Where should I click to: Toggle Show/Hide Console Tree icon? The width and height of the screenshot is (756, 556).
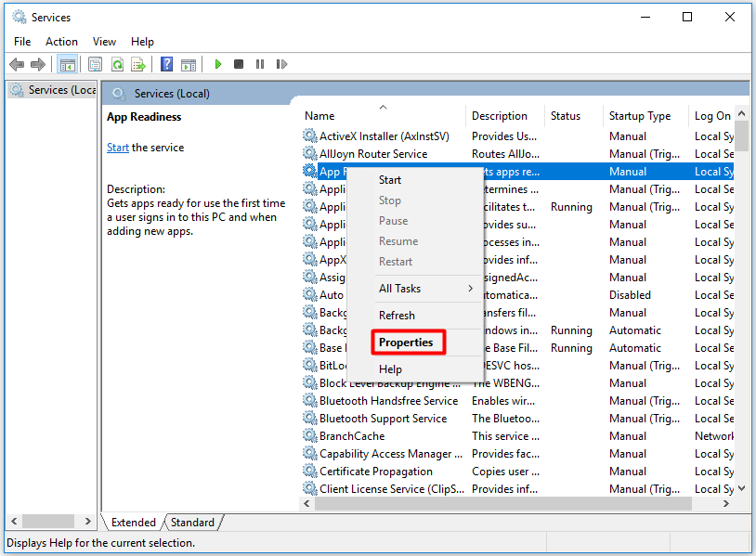tap(67, 64)
